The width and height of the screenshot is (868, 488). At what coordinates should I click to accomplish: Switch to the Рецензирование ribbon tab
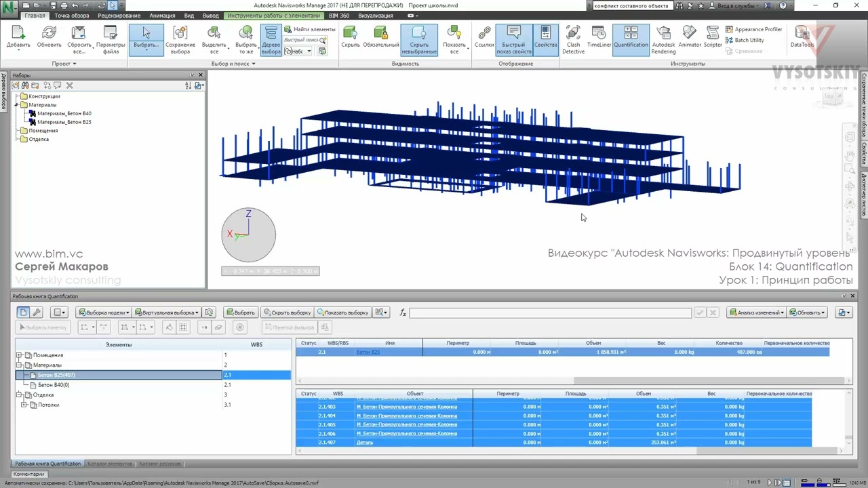[119, 16]
